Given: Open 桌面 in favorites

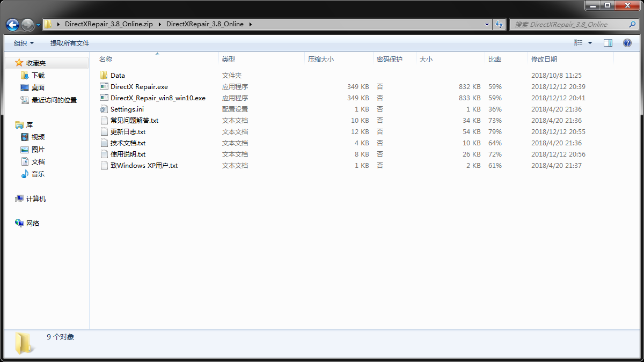Looking at the screenshot, I should (38, 87).
